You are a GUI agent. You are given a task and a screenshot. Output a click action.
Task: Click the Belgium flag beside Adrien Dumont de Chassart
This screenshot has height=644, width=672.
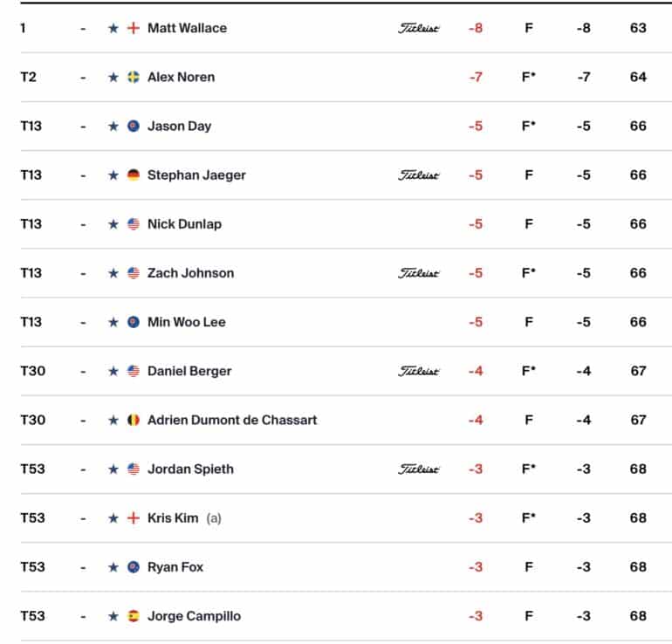(x=134, y=421)
